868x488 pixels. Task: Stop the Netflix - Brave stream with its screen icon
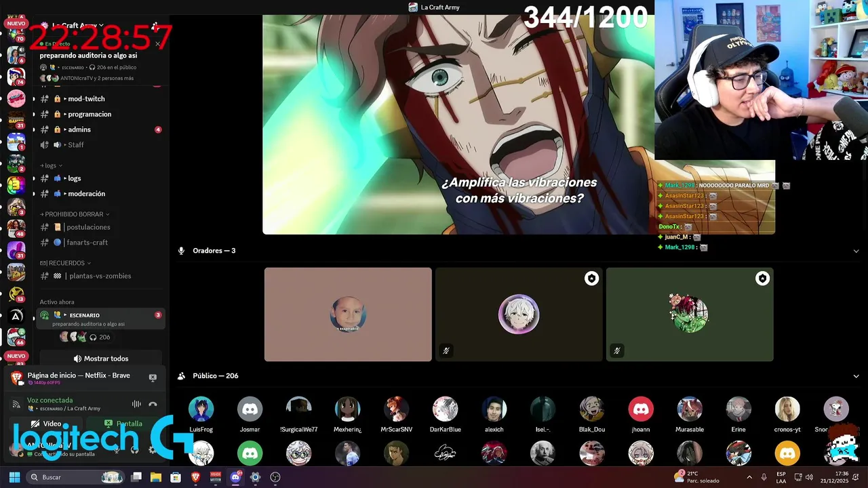point(153,378)
